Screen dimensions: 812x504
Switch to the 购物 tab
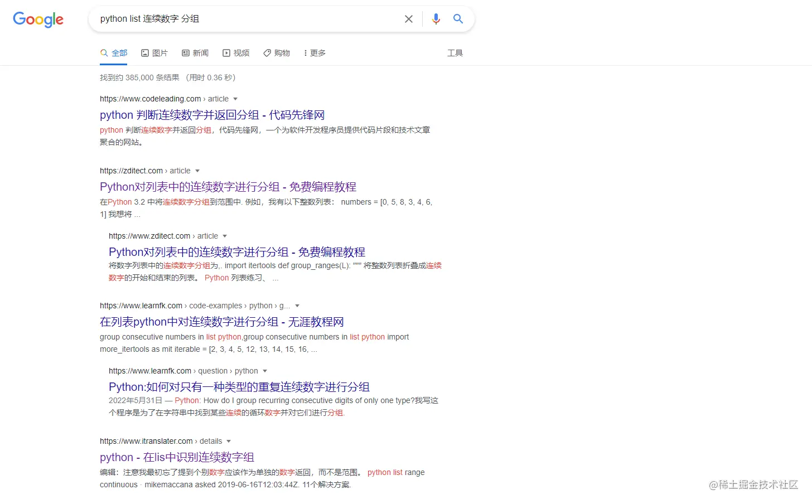pyautogui.click(x=277, y=53)
